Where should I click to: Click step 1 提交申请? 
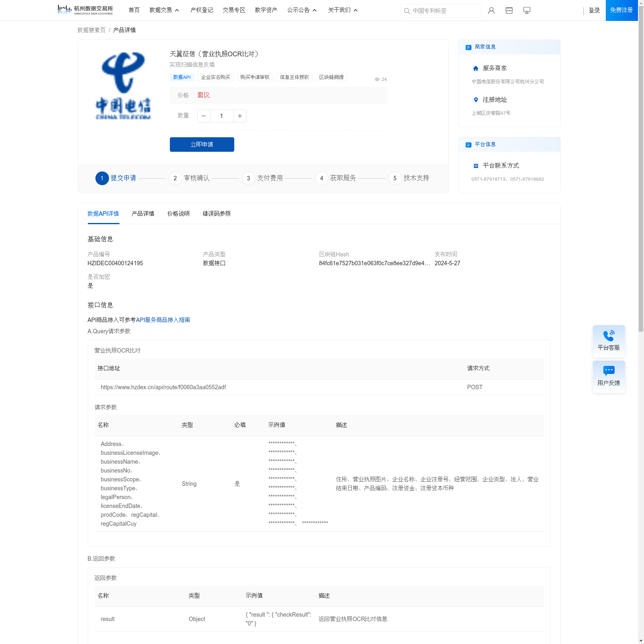116,178
